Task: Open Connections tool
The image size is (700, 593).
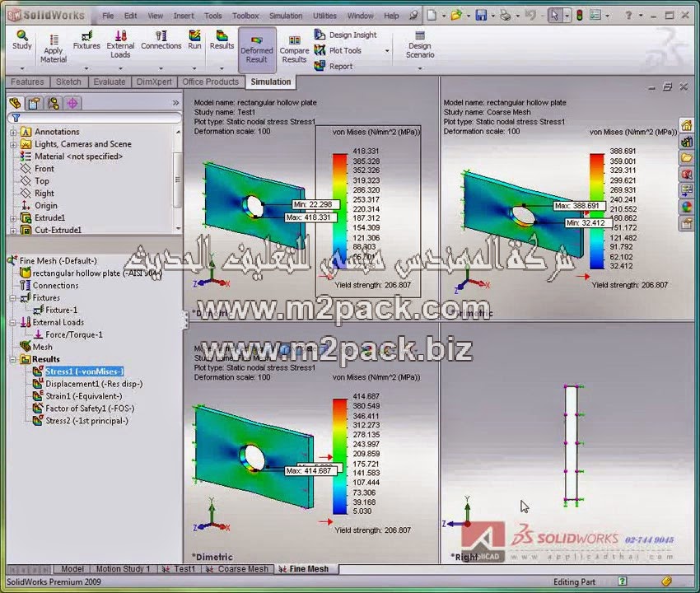Action: (x=161, y=40)
